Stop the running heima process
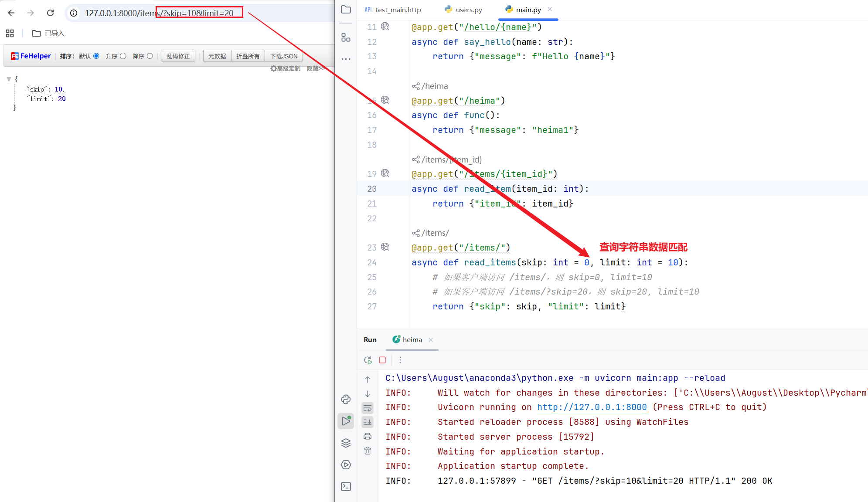Image resolution: width=868 pixels, height=502 pixels. click(382, 360)
